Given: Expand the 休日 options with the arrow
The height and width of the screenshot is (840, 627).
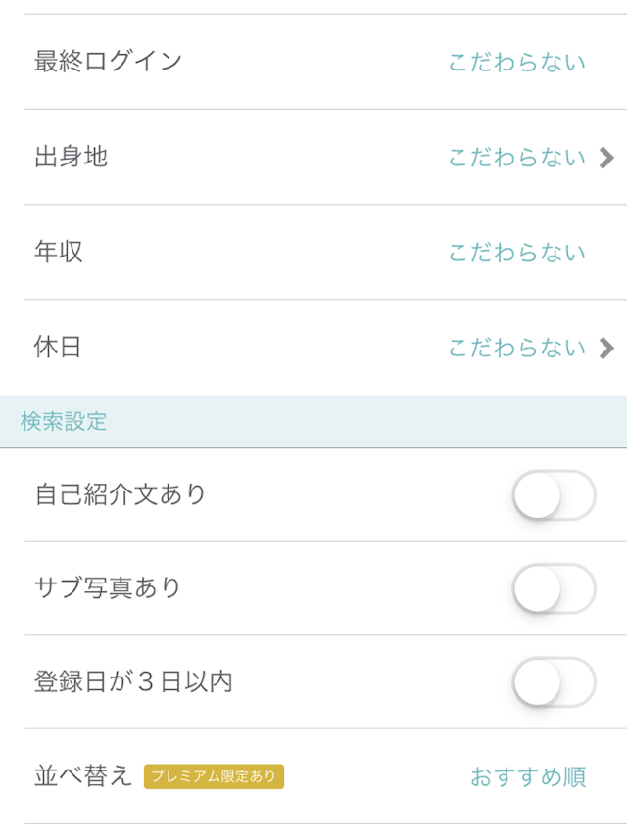Looking at the screenshot, I should tap(607, 347).
